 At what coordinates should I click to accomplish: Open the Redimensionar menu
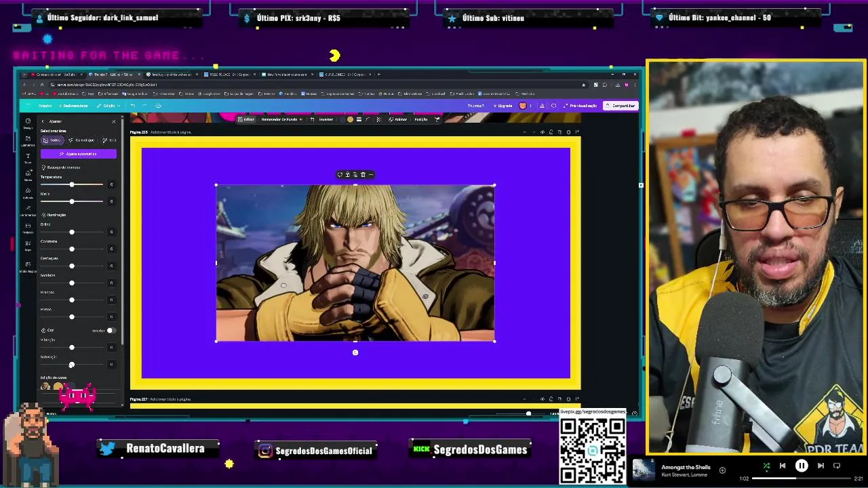tap(73, 106)
